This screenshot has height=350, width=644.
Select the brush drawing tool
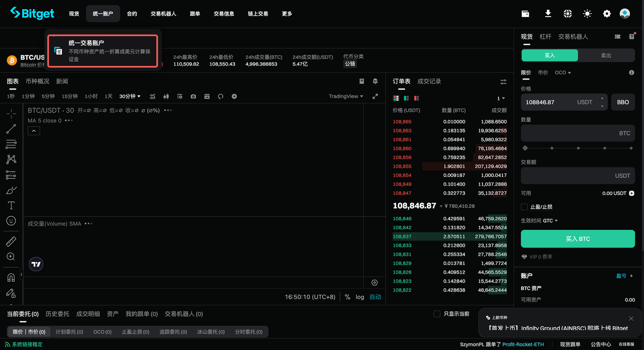click(x=11, y=190)
